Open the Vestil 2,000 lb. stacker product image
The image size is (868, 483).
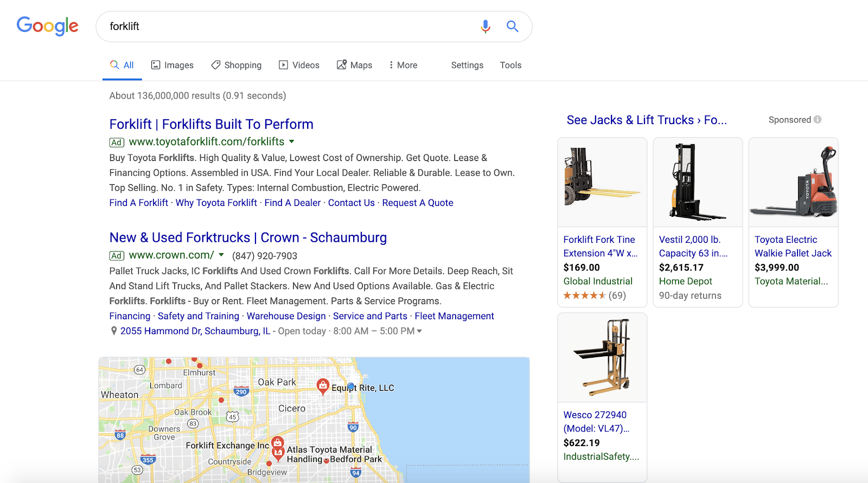click(698, 182)
